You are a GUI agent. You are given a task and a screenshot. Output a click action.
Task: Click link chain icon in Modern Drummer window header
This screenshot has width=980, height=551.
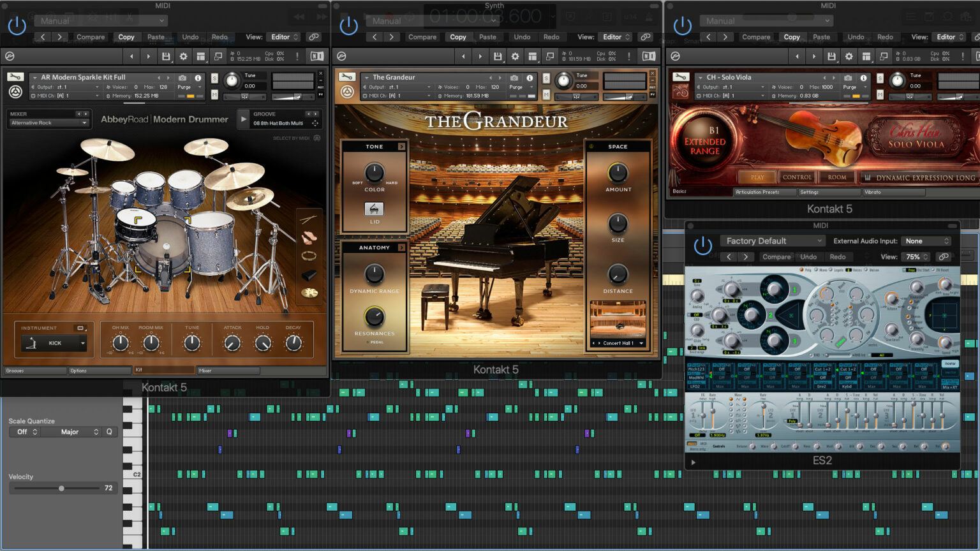(313, 37)
